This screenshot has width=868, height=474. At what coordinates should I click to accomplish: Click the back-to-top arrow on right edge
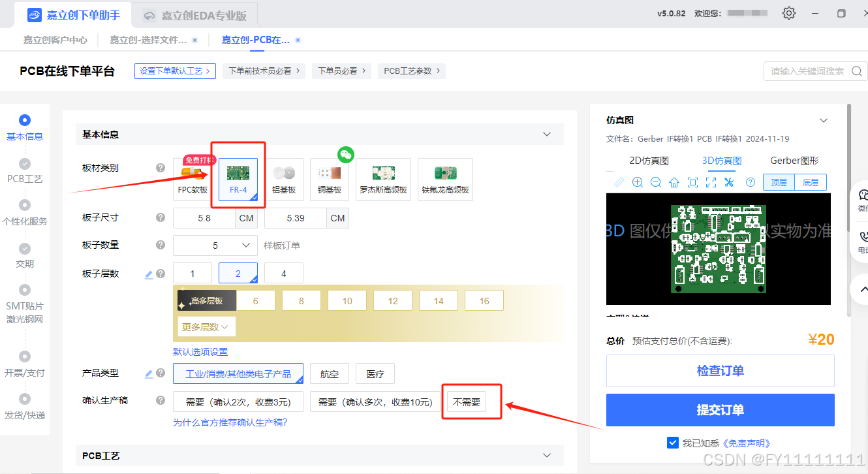[x=863, y=289]
